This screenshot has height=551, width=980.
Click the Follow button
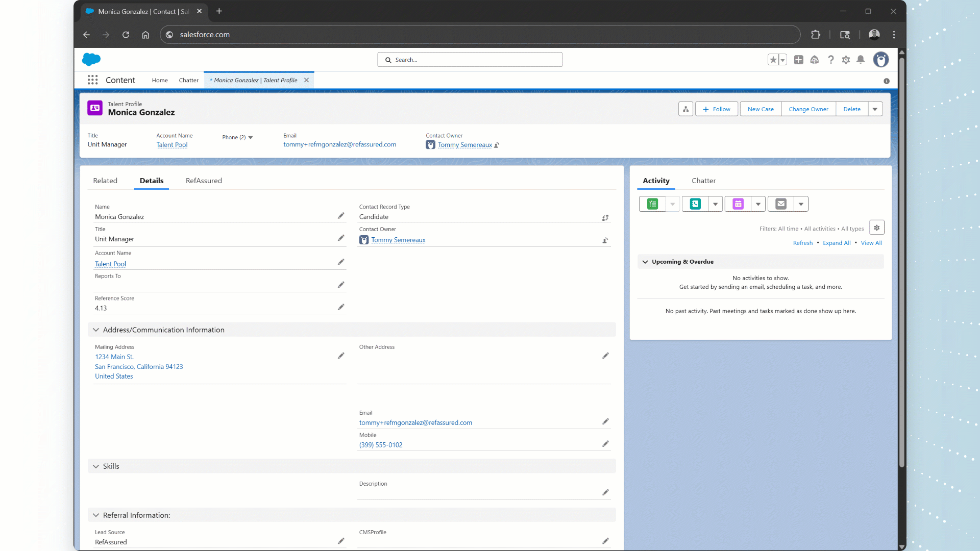pos(716,109)
